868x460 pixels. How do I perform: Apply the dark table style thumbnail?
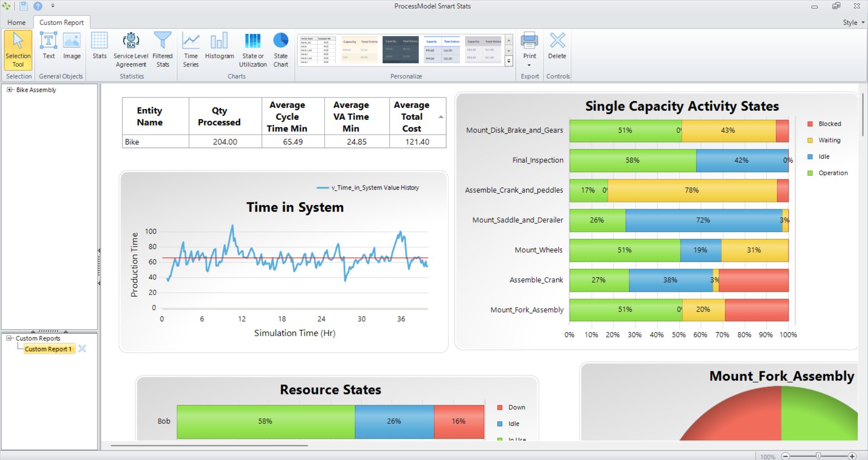[401, 50]
